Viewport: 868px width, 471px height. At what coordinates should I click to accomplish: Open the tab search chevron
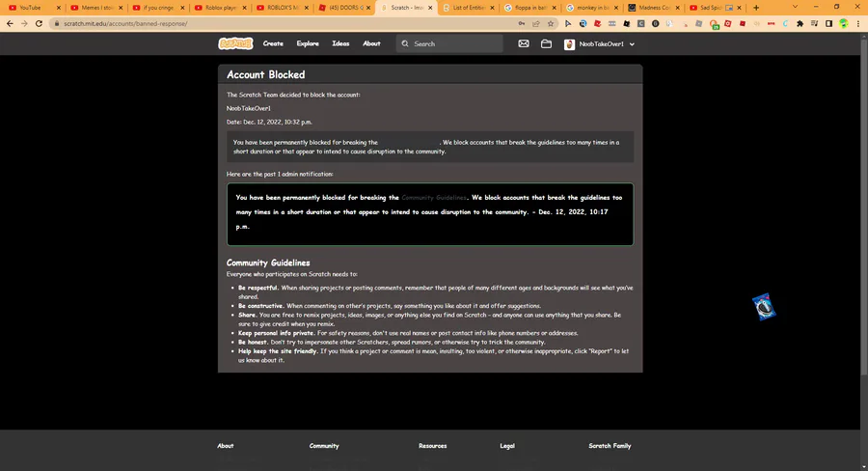pos(796,7)
